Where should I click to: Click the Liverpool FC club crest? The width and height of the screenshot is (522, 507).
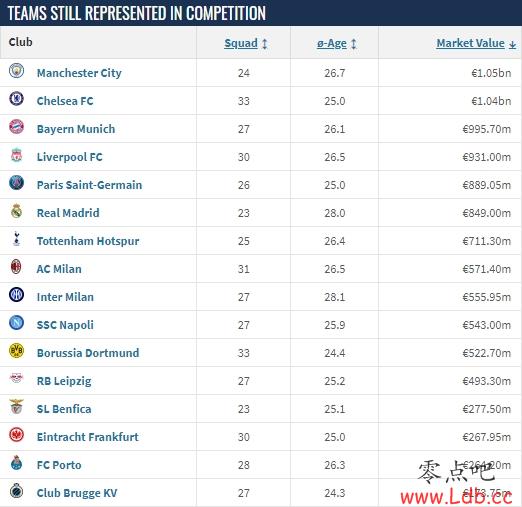tap(16, 155)
